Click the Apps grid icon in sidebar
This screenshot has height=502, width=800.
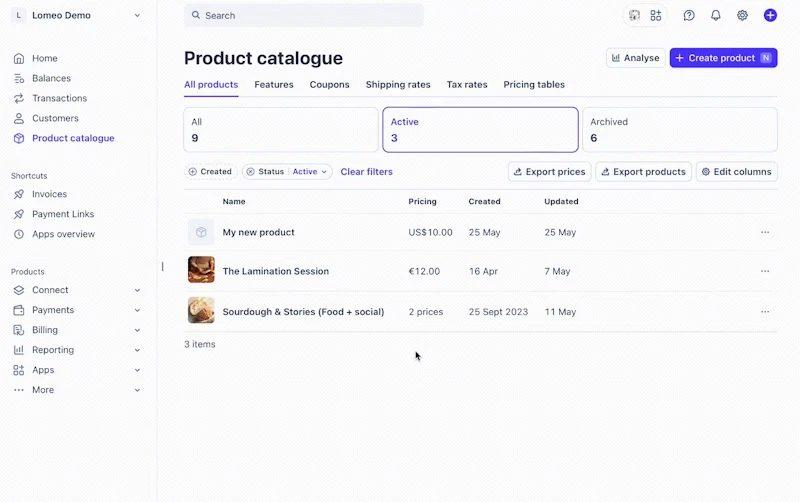point(19,370)
